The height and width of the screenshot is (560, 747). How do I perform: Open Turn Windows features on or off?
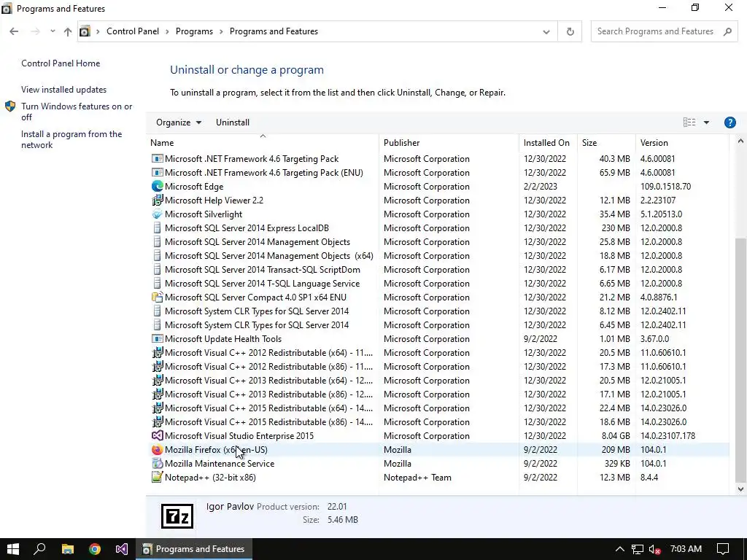[x=77, y=112]
